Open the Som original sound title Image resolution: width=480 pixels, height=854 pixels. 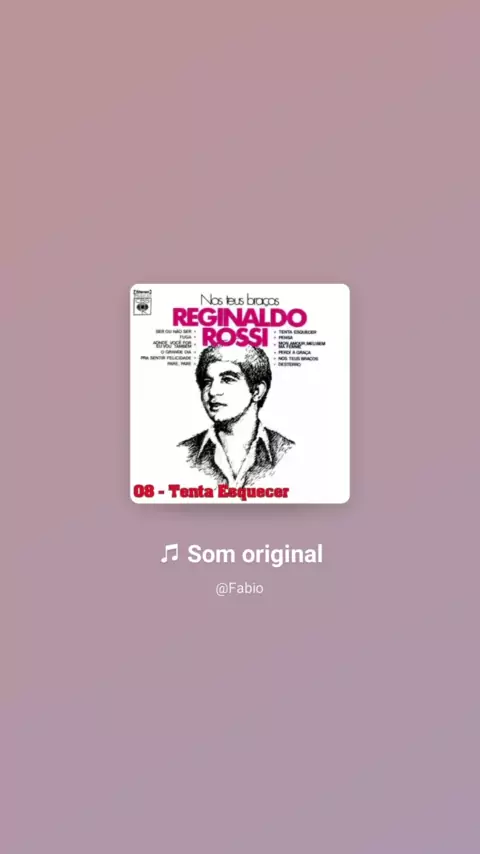(255, 554)
